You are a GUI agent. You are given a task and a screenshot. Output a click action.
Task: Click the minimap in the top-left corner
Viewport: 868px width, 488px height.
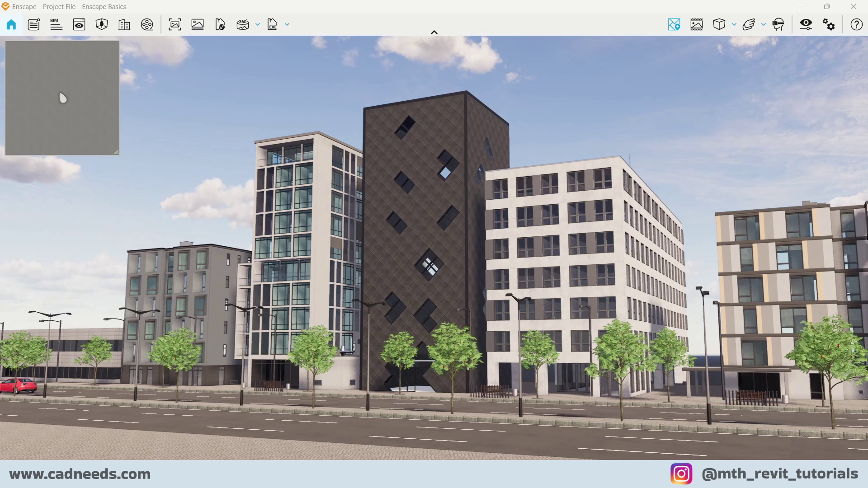tap(62, 97)
